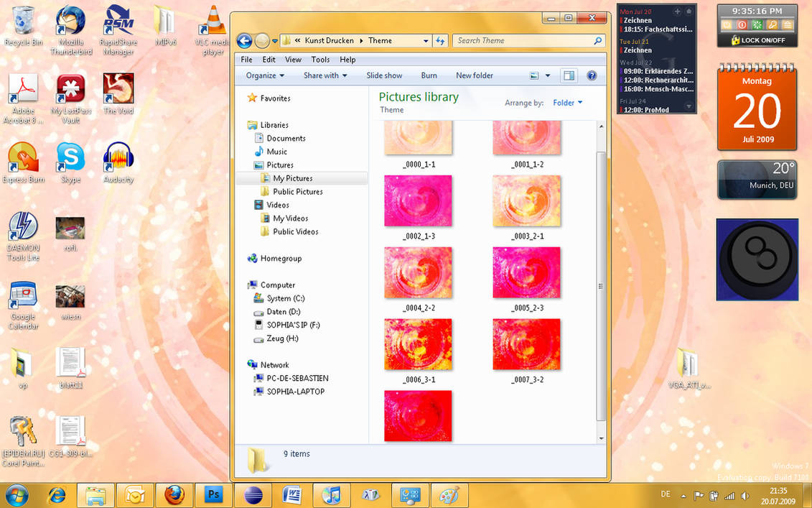Open DAEMON Tools Lite shortcut
Viewport: 812px width, 508px height.
point(23,236)
